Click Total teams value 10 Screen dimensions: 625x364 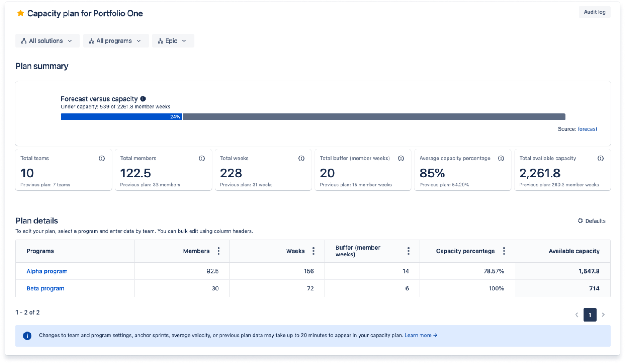27,173
